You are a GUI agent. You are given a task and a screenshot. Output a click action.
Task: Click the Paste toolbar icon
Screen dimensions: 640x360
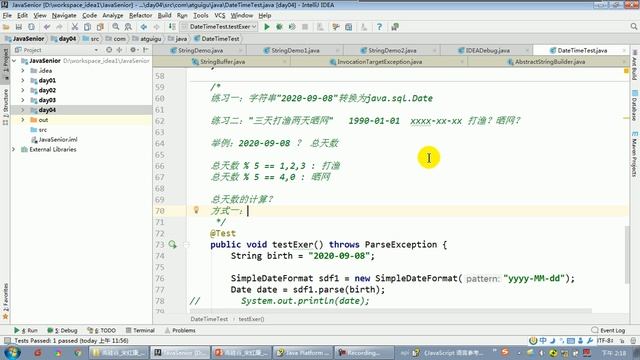click(x=100, y=27)
